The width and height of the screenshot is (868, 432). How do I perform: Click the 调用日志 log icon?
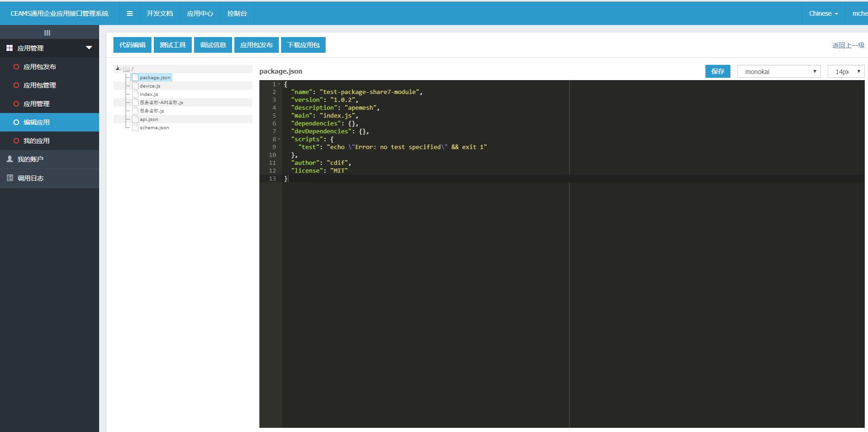click(x=10, y=178)
